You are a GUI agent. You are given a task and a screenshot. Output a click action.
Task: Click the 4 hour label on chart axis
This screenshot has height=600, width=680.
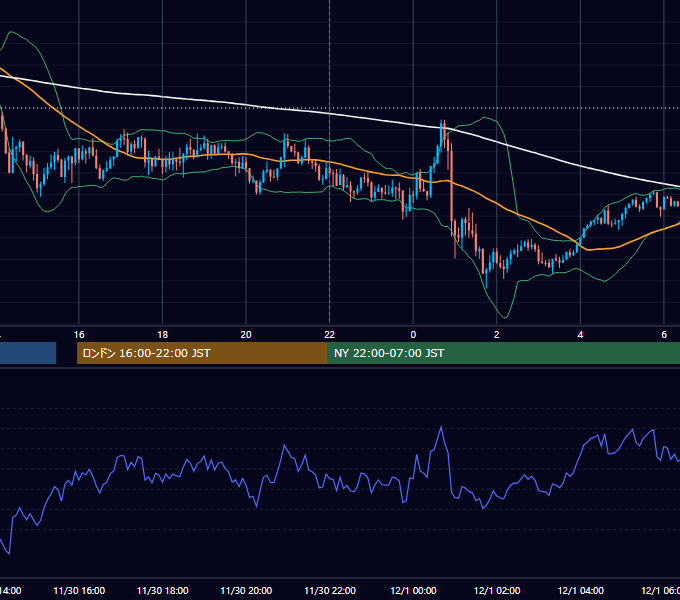point(580,335)
